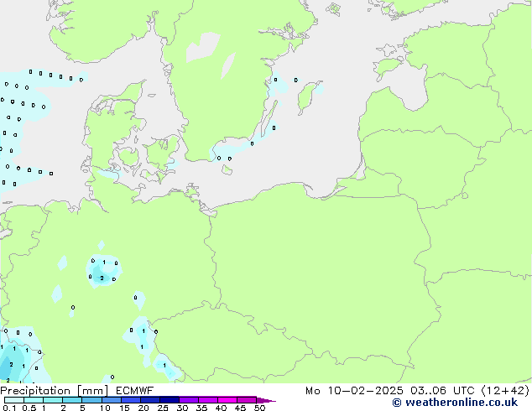This screenshot has width=532, height=411.
Task: Click the legend label "10"
Action: point(105,408)
